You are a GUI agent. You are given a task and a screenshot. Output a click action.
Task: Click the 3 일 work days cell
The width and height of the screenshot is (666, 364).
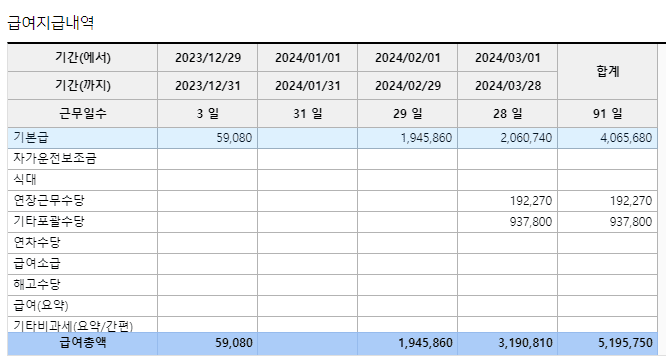[208, 113]
